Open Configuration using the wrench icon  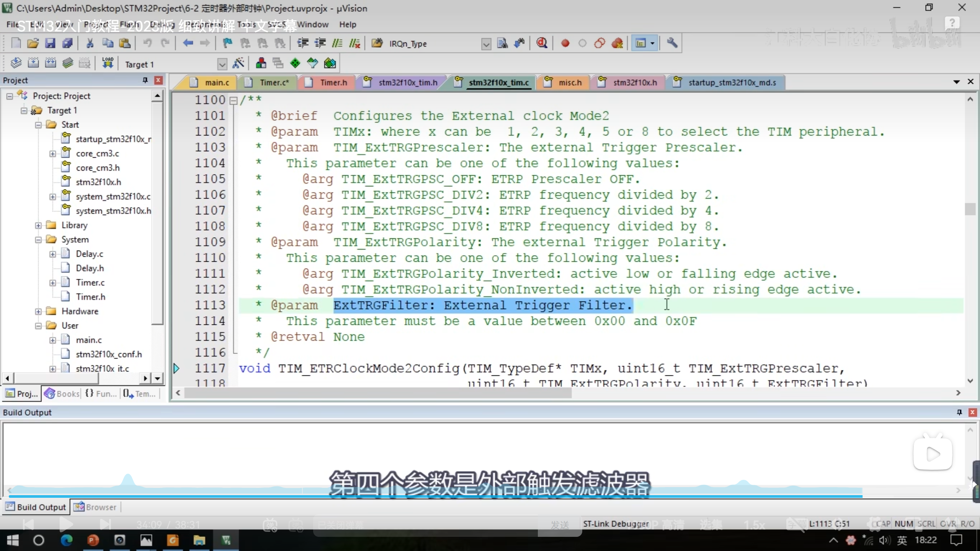click(672, 43)
